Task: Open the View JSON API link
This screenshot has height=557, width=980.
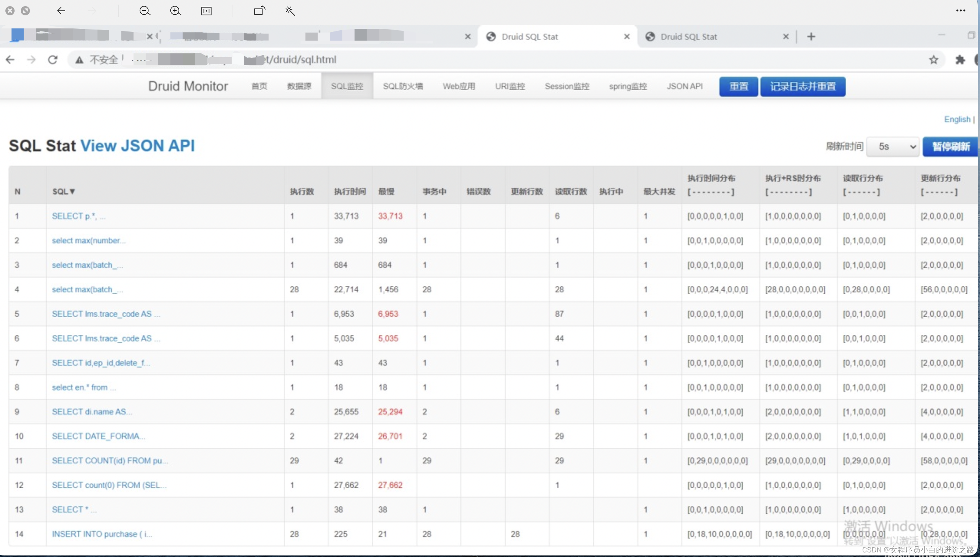Action: pos(137,146)
